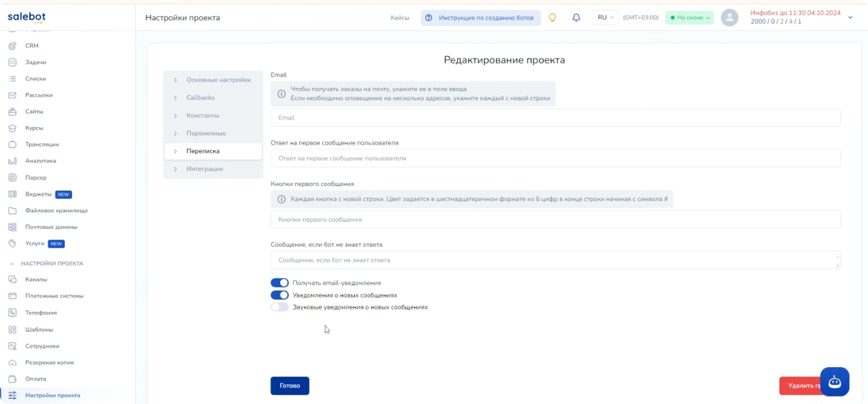Open Настройки проекта in sidebar

coord(53,395)
